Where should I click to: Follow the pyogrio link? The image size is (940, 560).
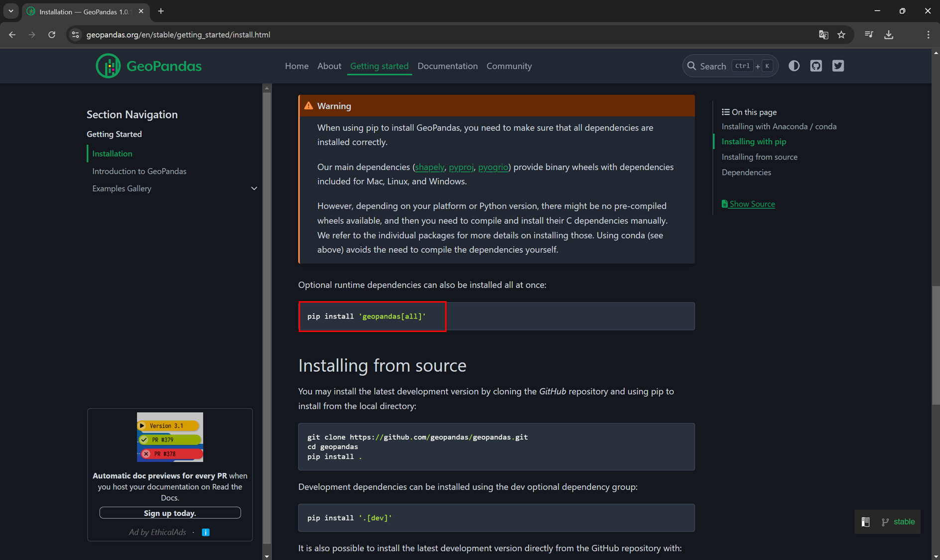[x=493, y=167]
